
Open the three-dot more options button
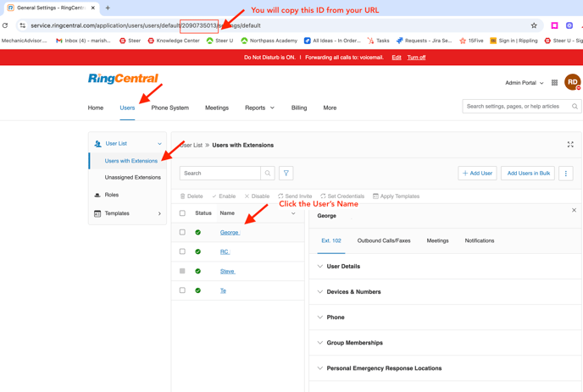coord(566,174)
